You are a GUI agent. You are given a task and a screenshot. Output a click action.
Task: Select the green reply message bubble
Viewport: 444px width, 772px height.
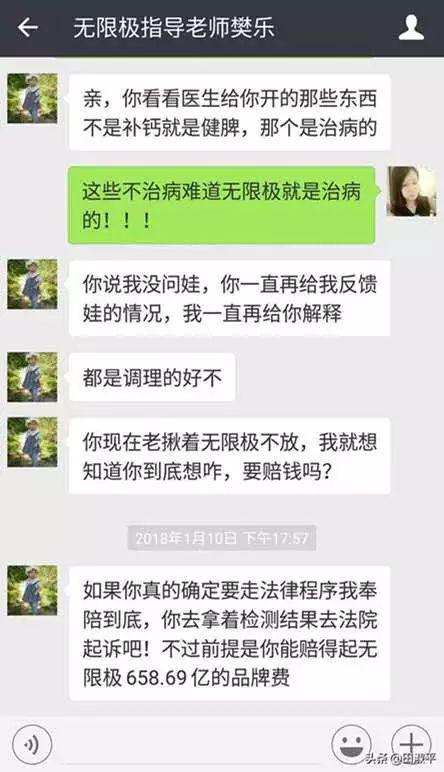222,205
